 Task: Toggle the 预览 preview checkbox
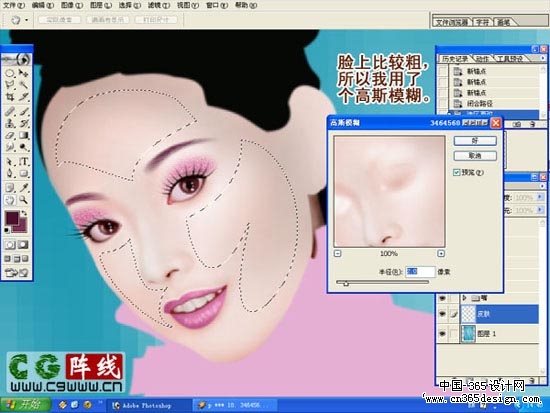(456, 172)
